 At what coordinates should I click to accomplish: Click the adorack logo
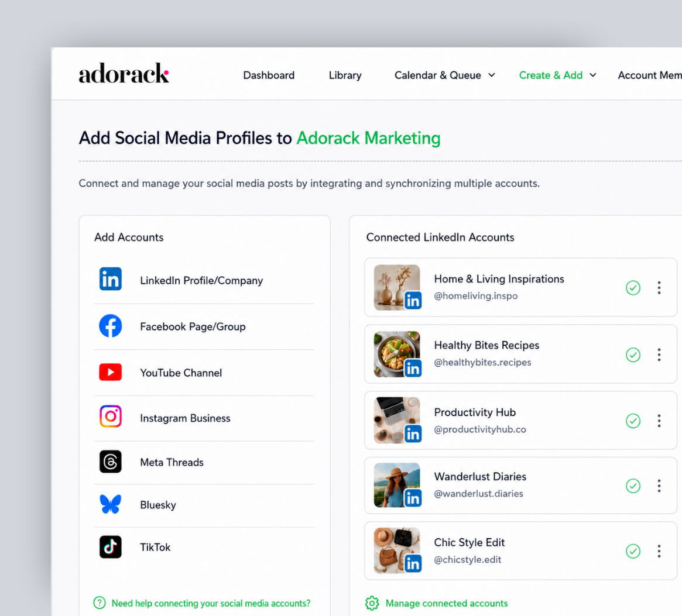point(124,74)
